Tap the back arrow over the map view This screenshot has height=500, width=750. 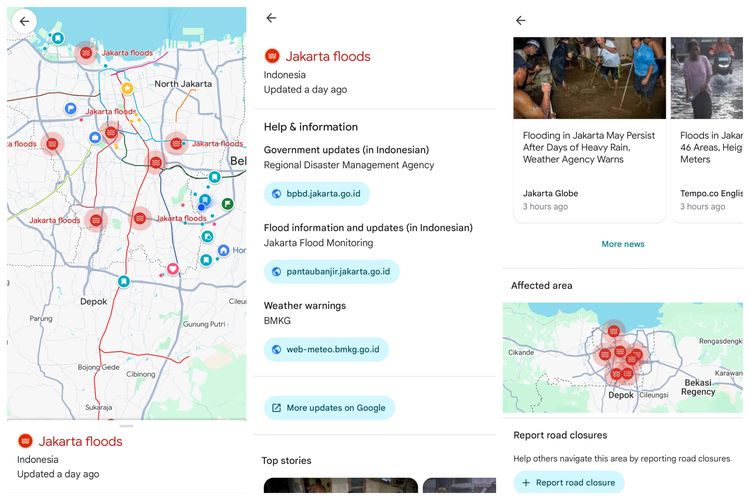click(x=24, y=21)
